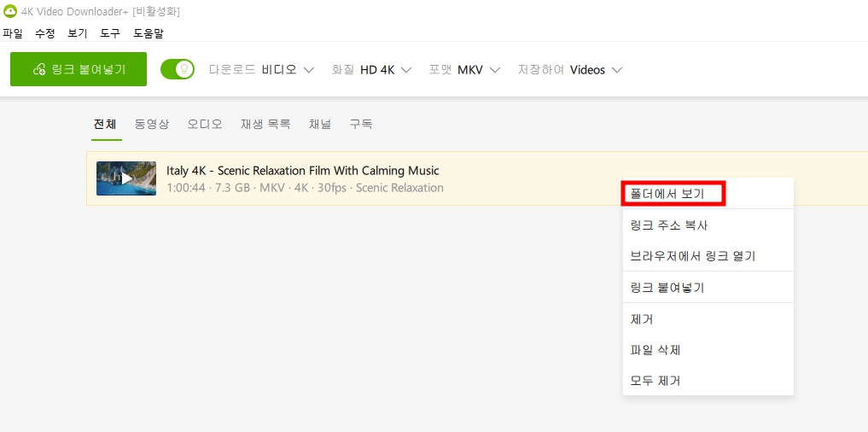Switch to the 구독 tab
Image resolution: width=868 pixels, height=432 pixels.
pyautogui.click(x=361, y=124)
